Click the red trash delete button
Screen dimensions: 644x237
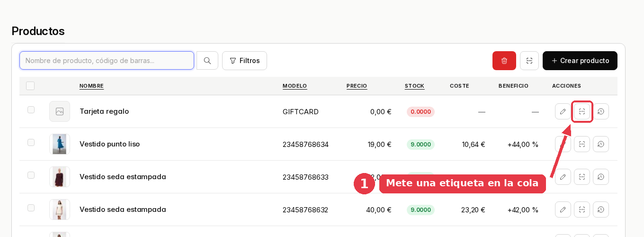pos(504,61)
